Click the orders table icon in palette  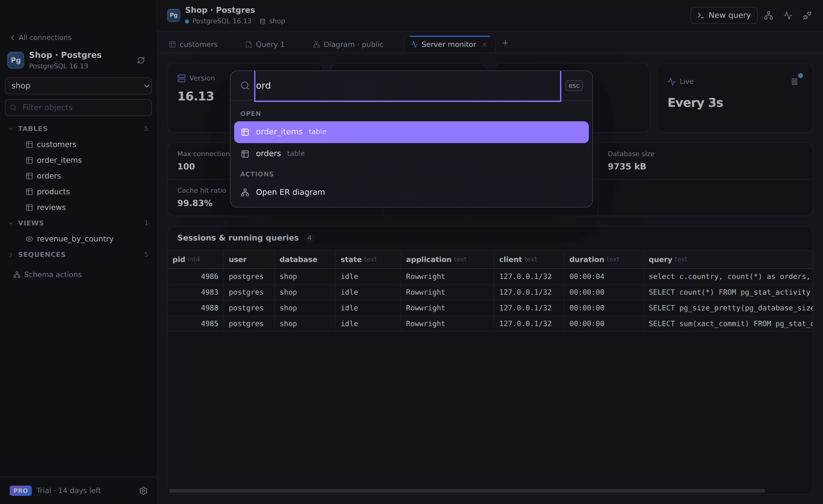(245, 154)
